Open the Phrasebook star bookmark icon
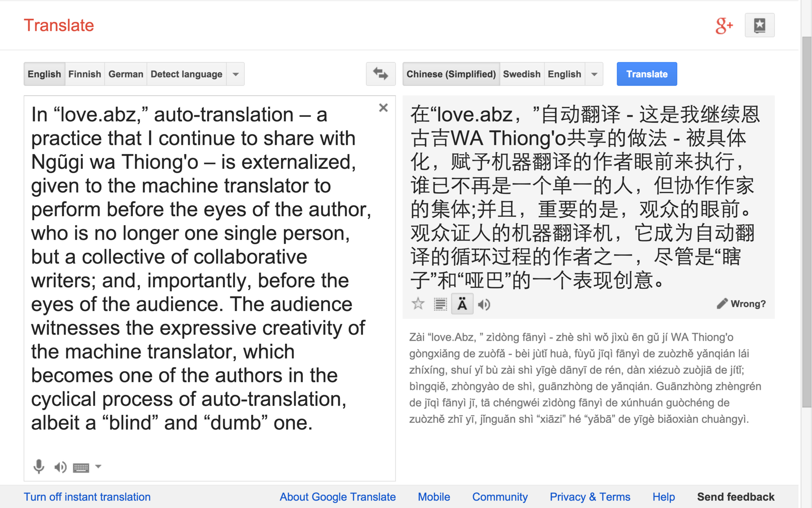 point(760,25)
